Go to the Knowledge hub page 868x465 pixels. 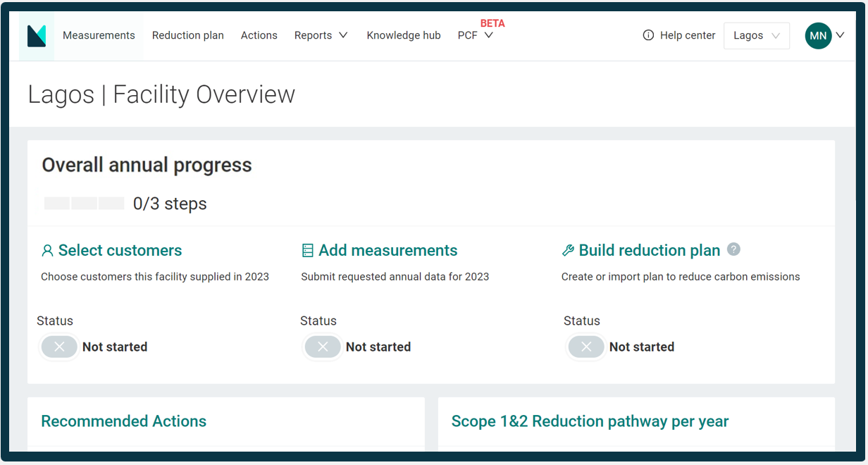404,35
